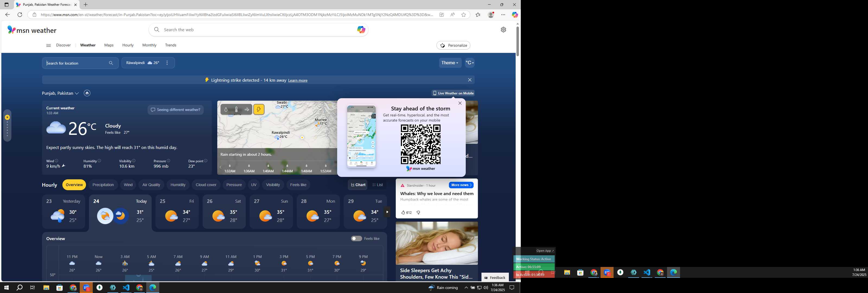Select lightning map layer icon
The width and height of the screenshot is (868, 293).
(259, 109)
